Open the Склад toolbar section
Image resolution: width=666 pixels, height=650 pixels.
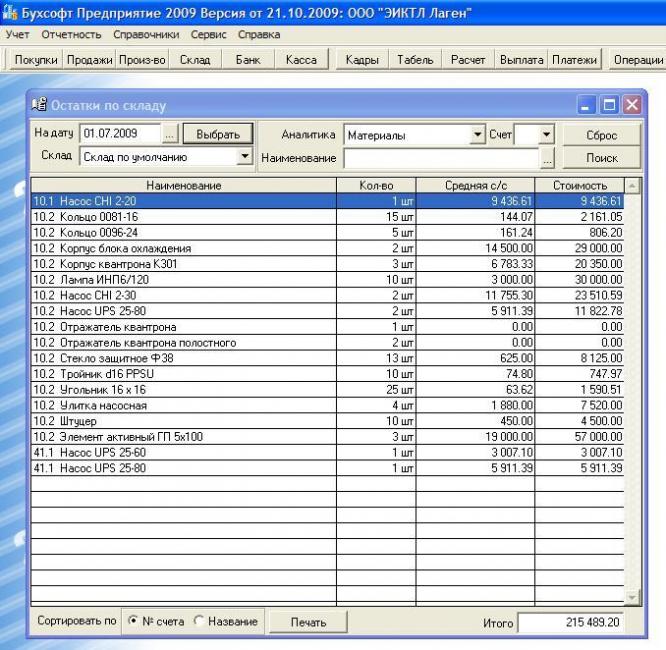tap(195, 60)
